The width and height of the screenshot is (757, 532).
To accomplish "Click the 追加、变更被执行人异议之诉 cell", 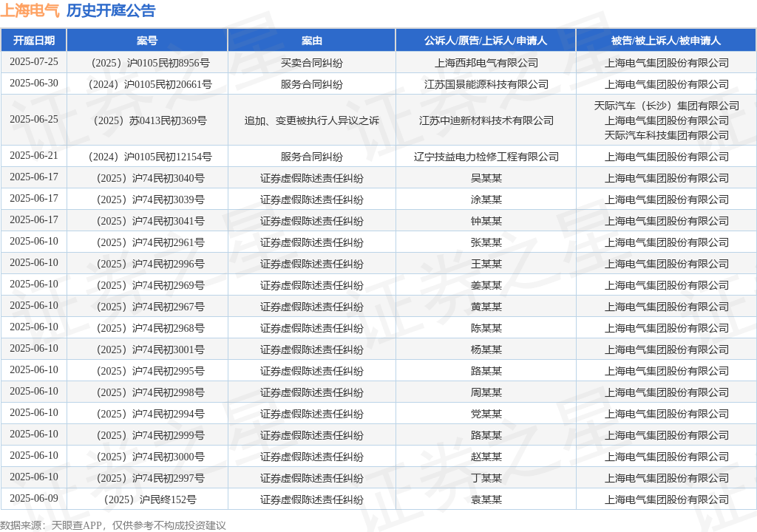I will (x=312, y=120).
